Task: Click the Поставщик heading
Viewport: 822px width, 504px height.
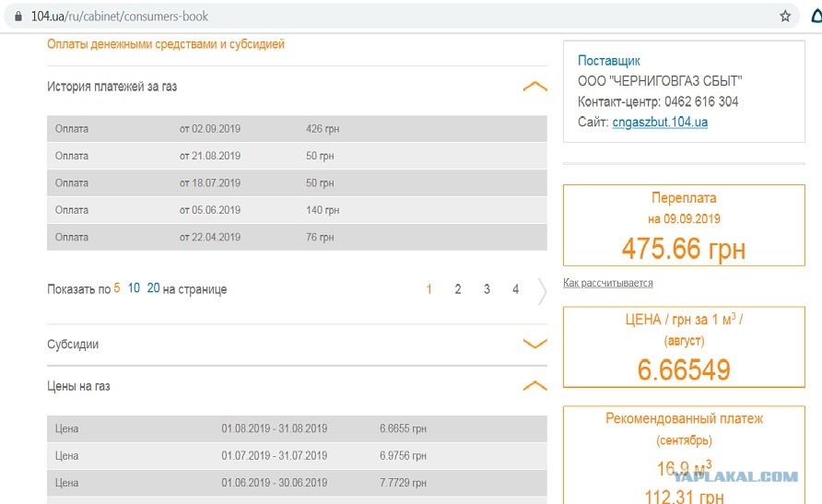Action: tap(608, 61)
